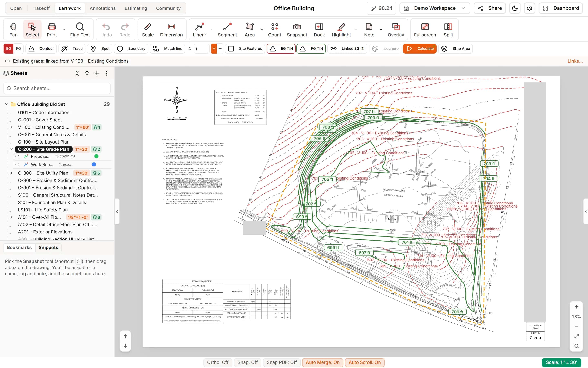Activate the Scale tool

[148, 29]
